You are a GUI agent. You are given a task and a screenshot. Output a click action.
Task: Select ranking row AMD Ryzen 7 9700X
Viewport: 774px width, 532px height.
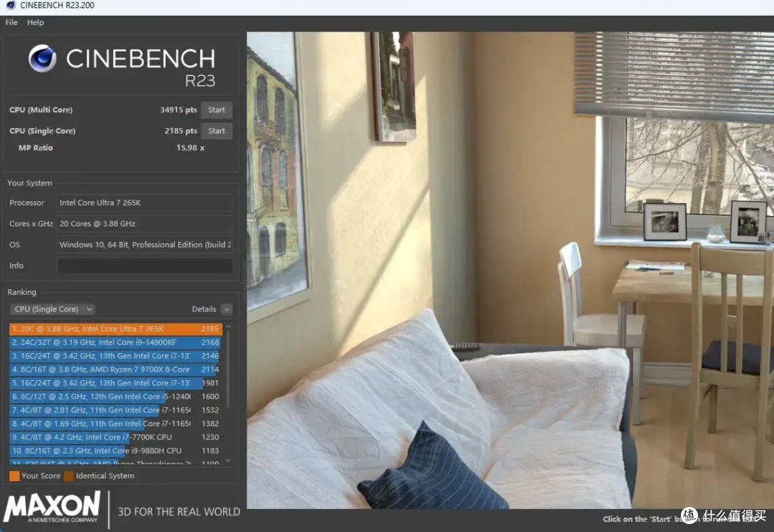click(x=116, y=369)
